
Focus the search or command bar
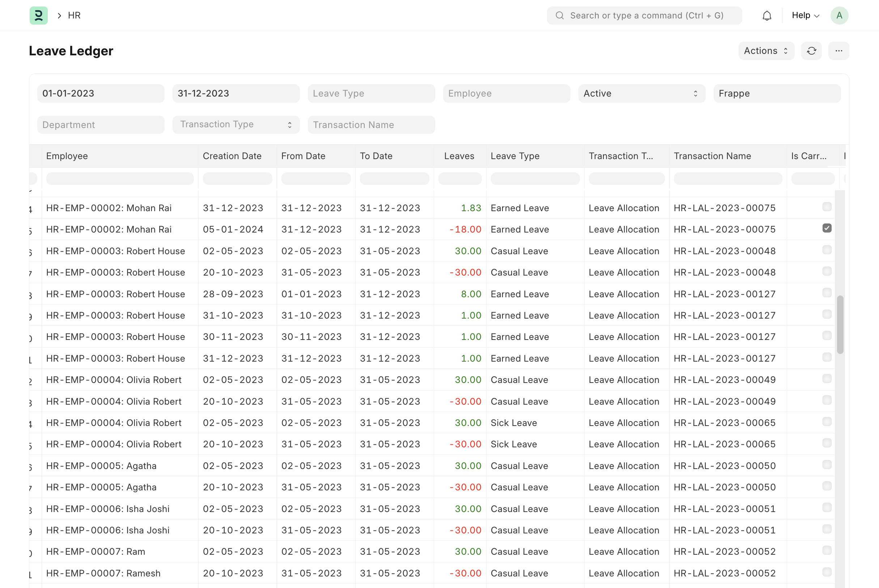(x=644, y=16)
